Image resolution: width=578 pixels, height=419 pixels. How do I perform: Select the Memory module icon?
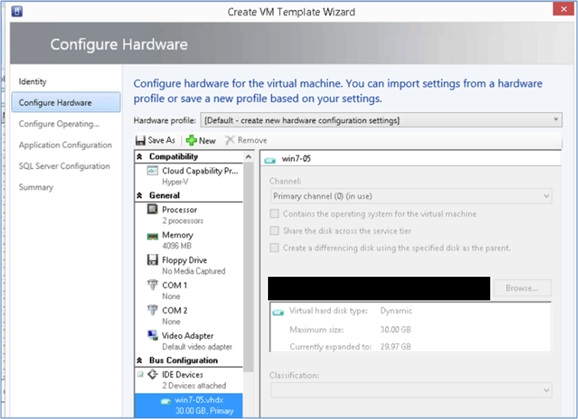tap(152, 236)
